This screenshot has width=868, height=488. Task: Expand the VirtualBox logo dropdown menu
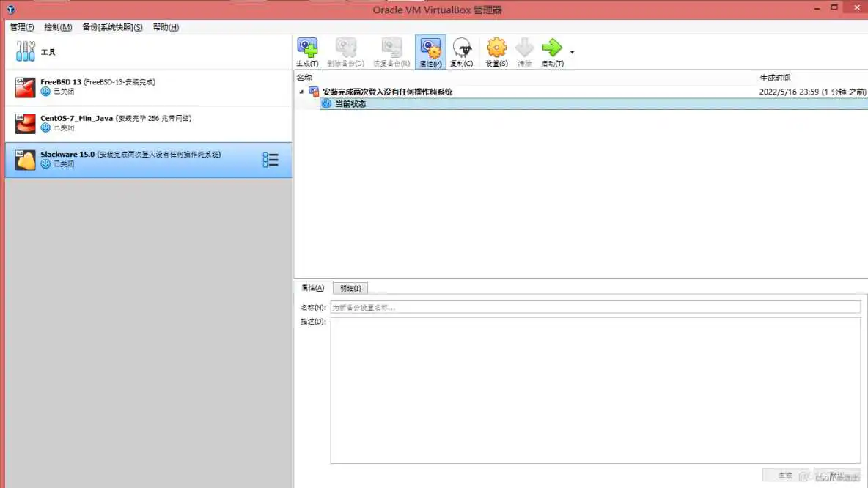10,10
